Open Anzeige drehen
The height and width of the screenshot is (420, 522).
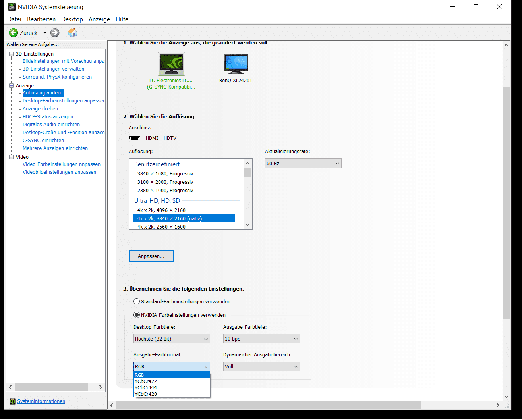tap(40, 109)
